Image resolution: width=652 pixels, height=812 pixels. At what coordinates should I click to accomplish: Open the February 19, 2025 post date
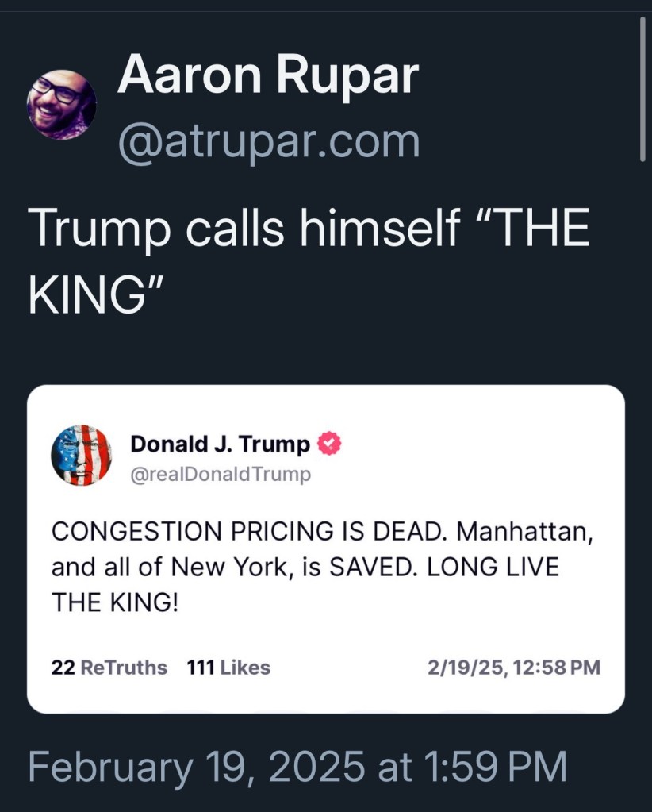(x=297, y=768)
